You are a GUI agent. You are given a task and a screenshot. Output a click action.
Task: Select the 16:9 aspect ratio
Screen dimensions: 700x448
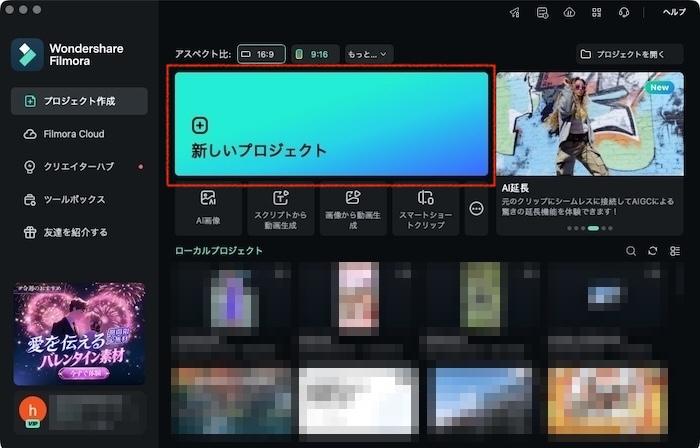[x=261, y=54]
